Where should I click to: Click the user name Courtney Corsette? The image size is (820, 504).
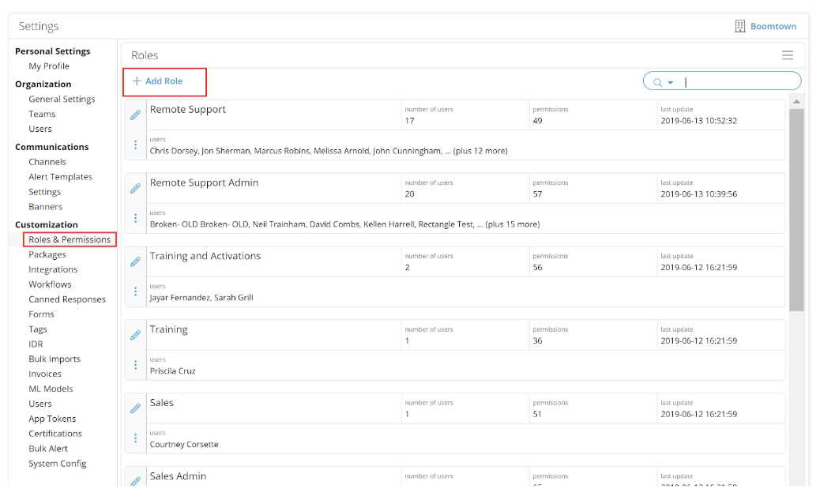(184, 445)
